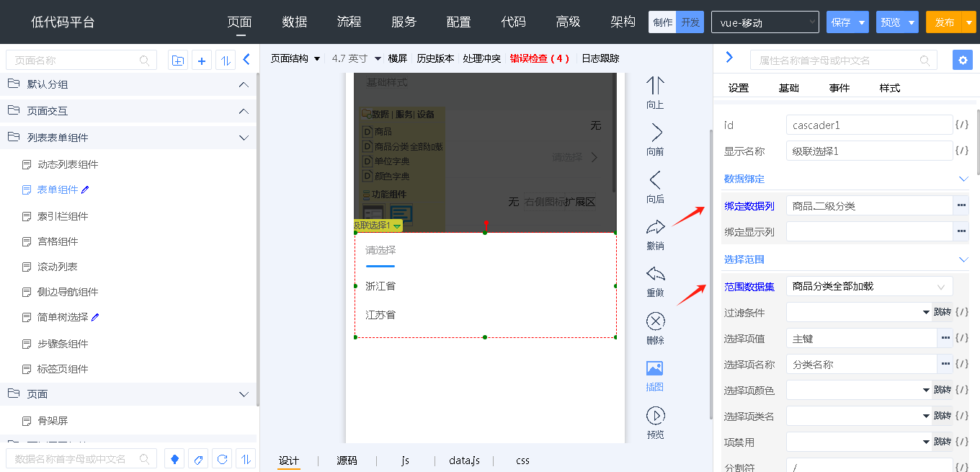Click the sort icon next to page search
The height and width of the screenshot is (472, 980).
coord(226,60)
